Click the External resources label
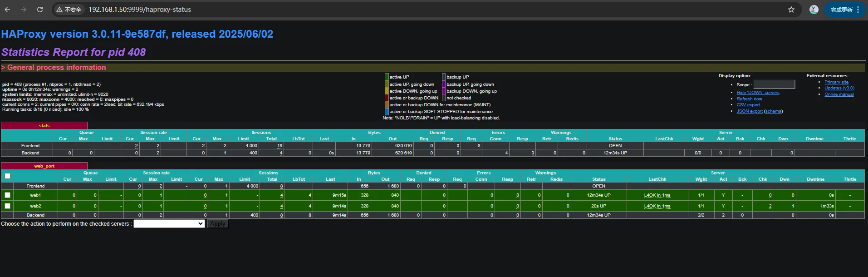Image resolution: width=868 pixels, height=277 pixels. pos(827,76)
